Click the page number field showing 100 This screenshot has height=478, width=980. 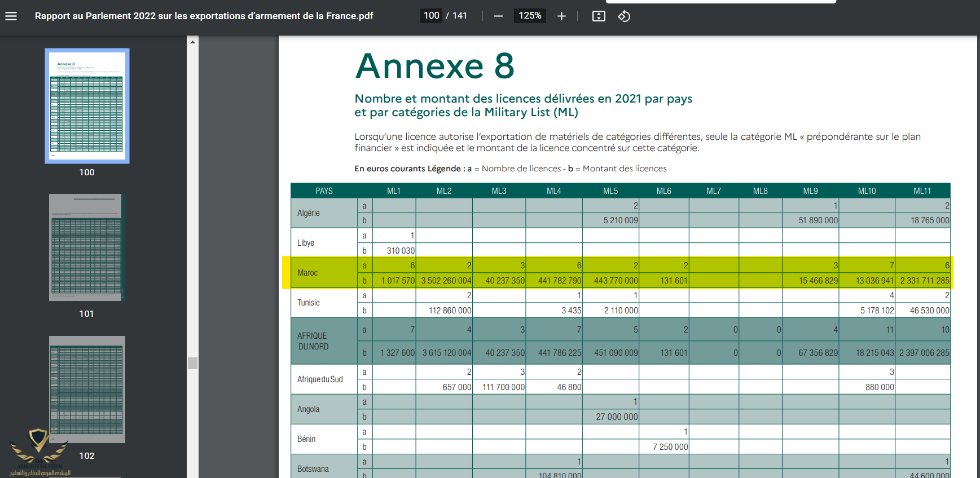click(x=432, y=16)
